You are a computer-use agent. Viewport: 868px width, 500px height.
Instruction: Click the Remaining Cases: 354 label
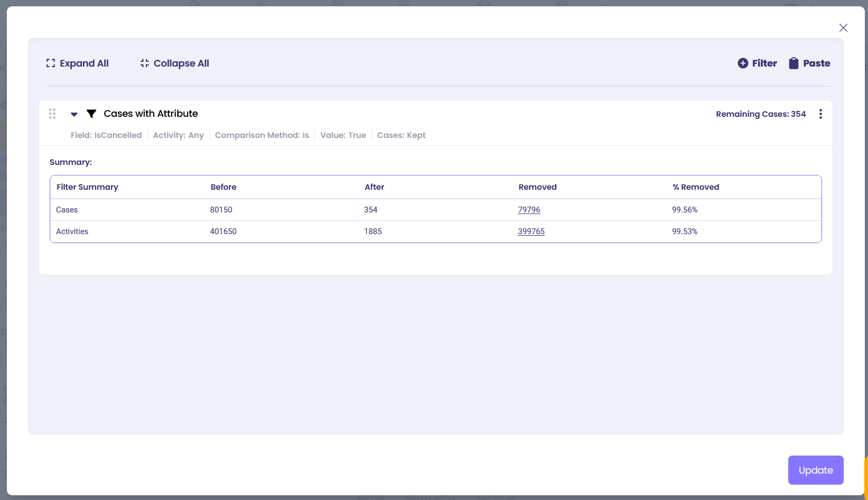761,114
